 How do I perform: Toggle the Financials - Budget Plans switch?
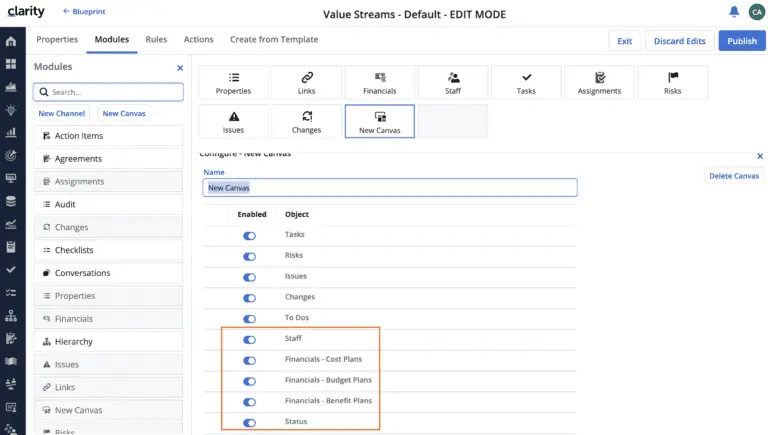[x=249, y=381]
